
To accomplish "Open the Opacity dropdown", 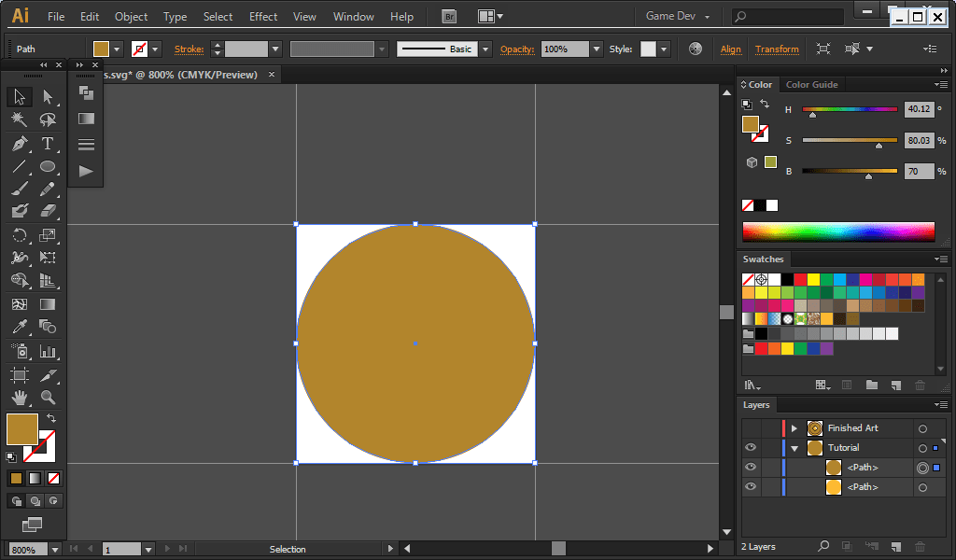I will pyautogui.click(x=596, y=49).
